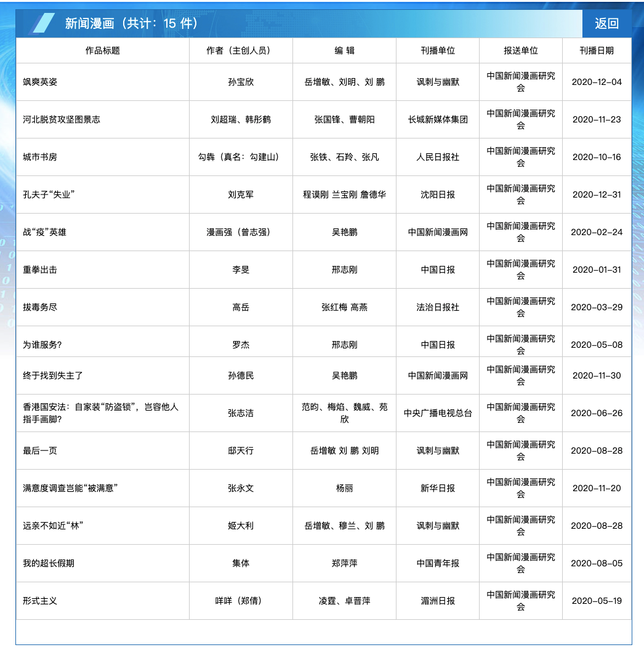Screen dimensions: 644x650
Task: Click editor name 郑萍萍
Action: [344, 563]
